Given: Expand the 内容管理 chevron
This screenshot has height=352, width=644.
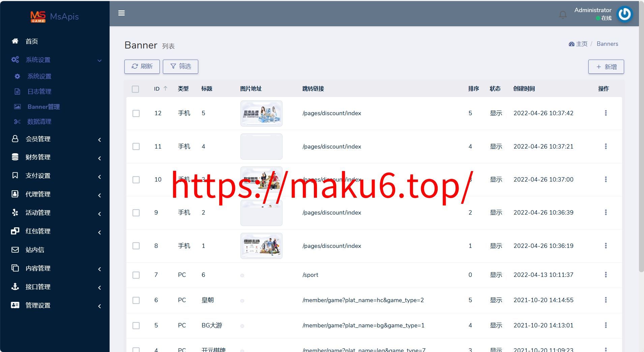Looking at the screenshot, I should 99,269.
